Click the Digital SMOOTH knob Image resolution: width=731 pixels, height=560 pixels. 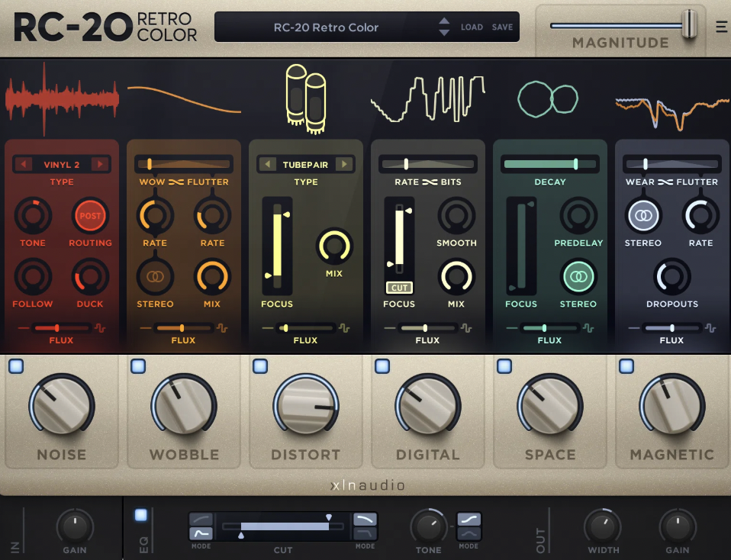point(456,215)
